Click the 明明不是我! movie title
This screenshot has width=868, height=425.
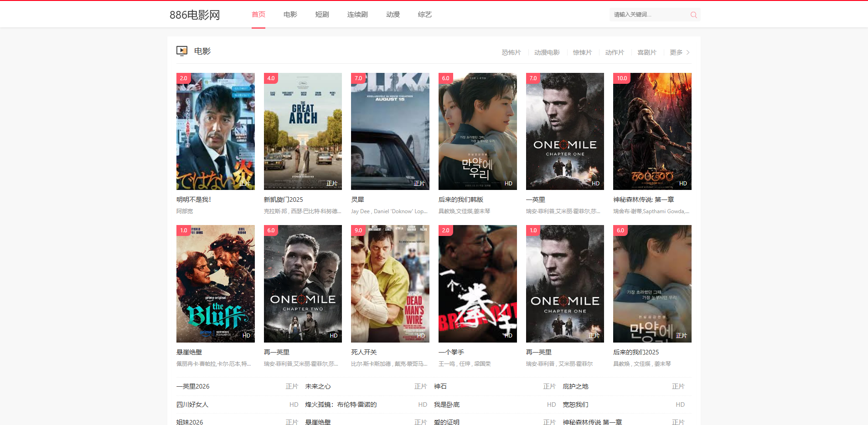pyautogui.click(x=194, y=200)
